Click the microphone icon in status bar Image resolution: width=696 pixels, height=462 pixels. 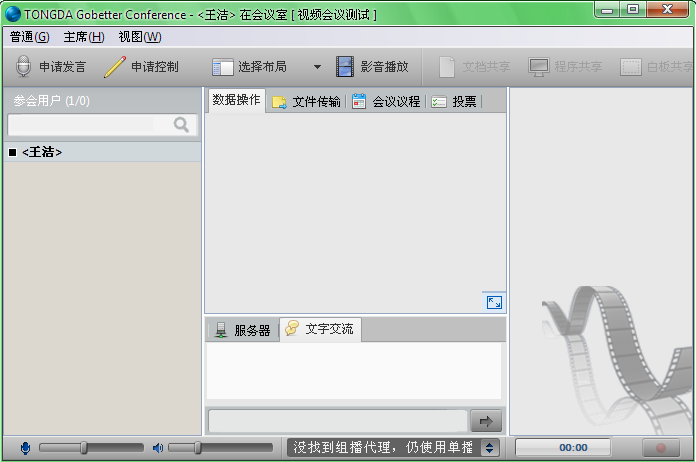25,448
